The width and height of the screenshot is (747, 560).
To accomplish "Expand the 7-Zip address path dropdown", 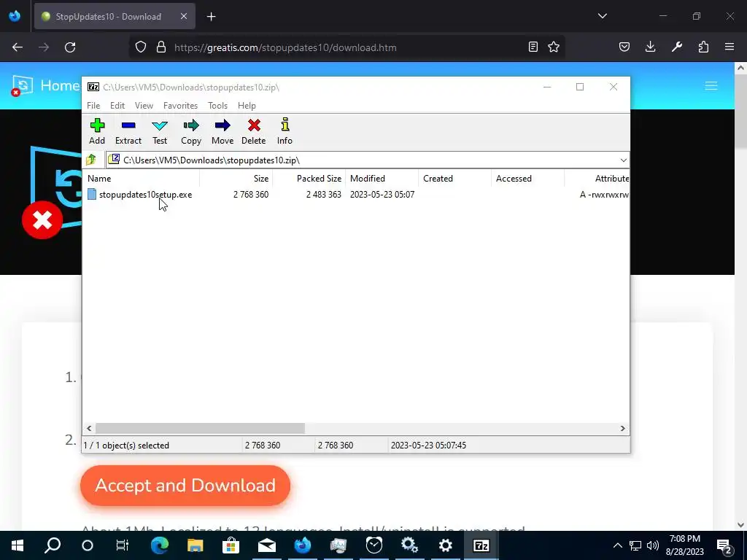I will (x=623, y=160).
